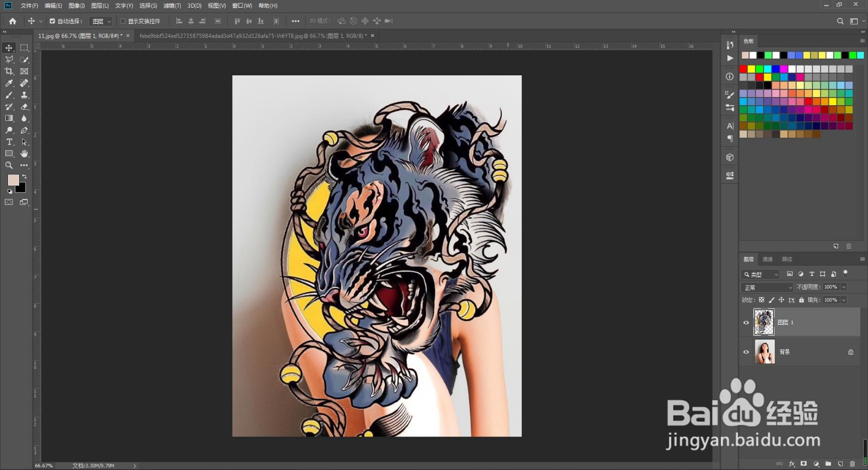Open the 类型 layer filter dropdown
Image resolution: width=868 pixels, height=470 pixels.
[x=761, y=274]
